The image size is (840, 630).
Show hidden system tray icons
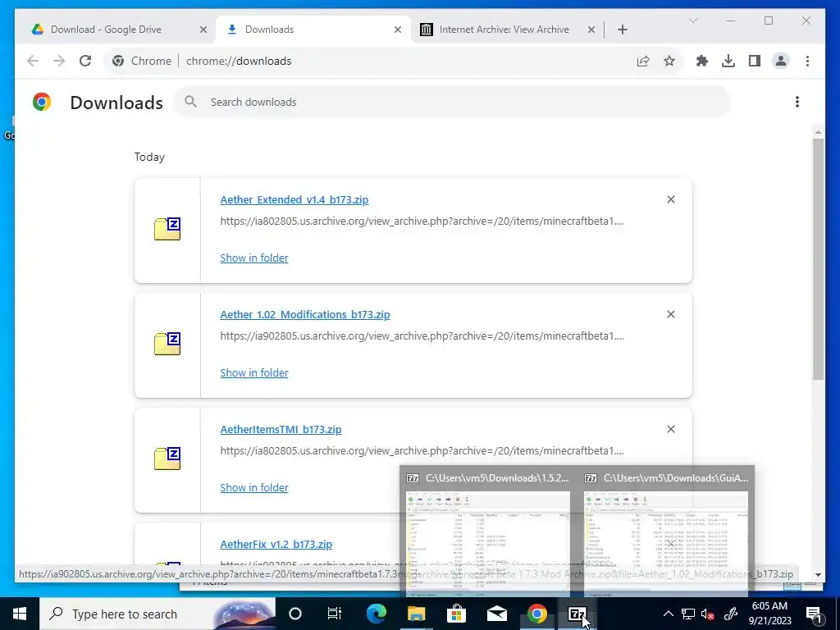[x=668, y=614]
